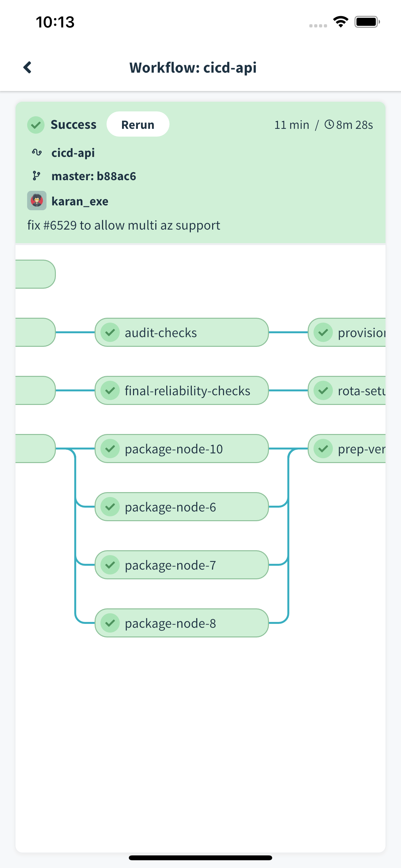Open the final-reliability-checks job
Screen dimensions: 401x868
[x=182, y=390]
